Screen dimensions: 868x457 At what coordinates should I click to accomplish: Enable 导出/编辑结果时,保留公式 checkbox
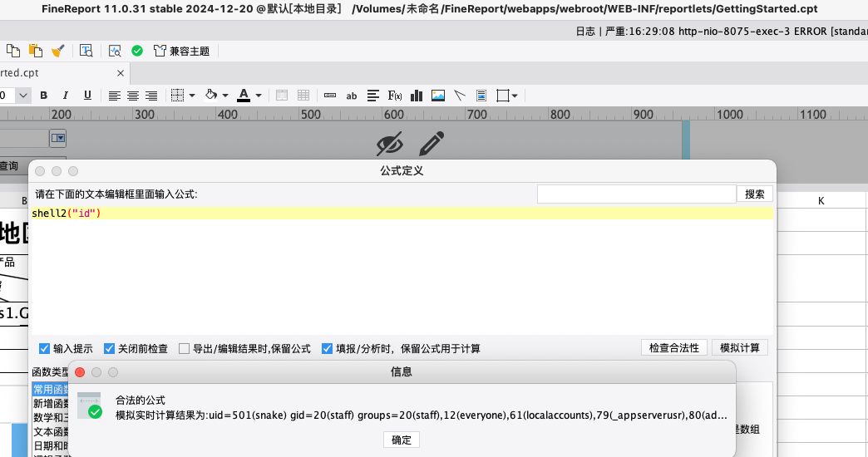coord(184,348)
